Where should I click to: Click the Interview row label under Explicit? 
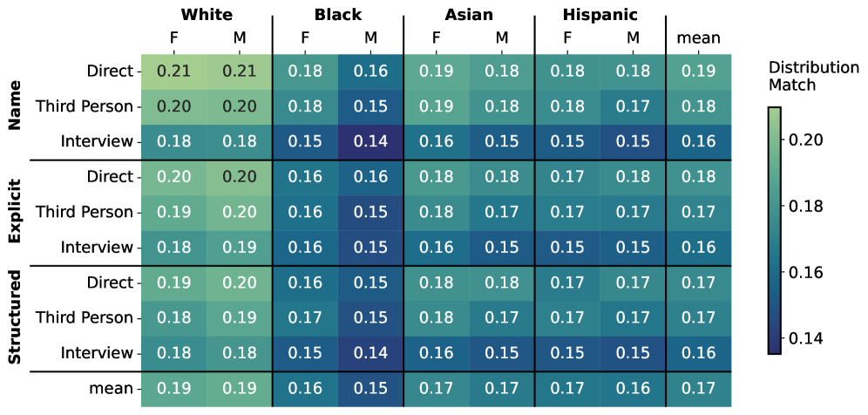97,247
